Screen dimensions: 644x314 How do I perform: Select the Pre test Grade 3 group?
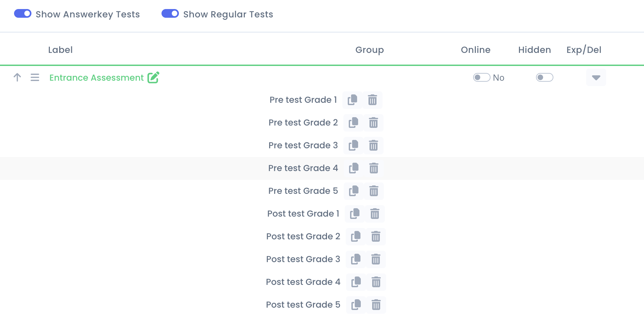[x=303, y=145]
